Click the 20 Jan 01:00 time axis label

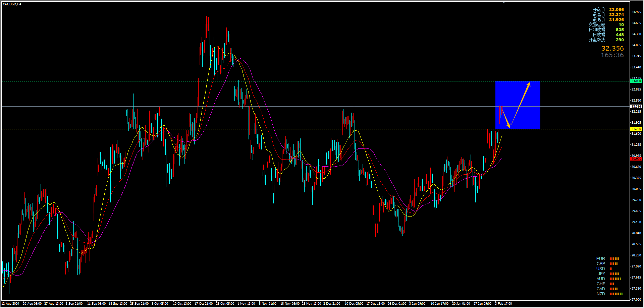coord(461,304)
